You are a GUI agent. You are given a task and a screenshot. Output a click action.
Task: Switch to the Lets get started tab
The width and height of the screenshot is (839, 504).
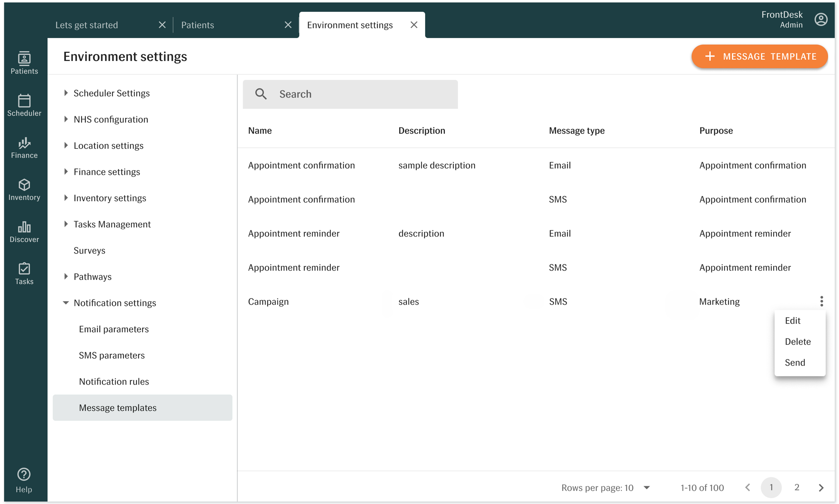pyautogui.click(x=87, y=25)
